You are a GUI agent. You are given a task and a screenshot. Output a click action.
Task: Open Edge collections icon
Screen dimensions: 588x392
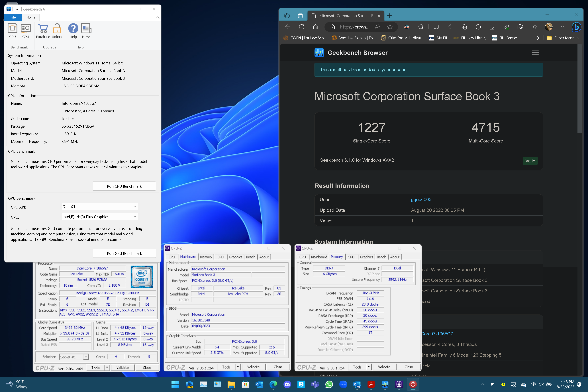pyautogui.click(x=464, y=27)
